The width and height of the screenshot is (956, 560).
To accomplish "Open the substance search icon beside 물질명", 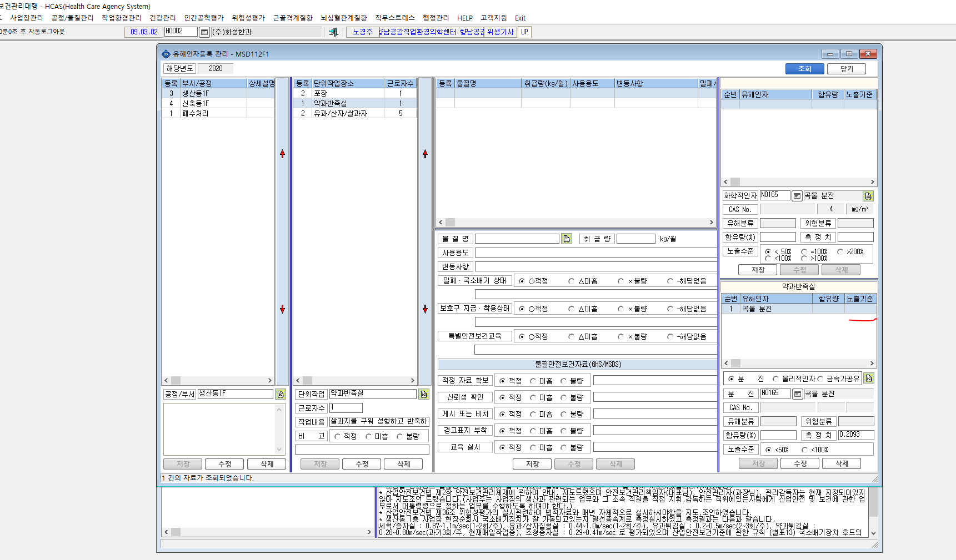I will (x=567, y=239).
